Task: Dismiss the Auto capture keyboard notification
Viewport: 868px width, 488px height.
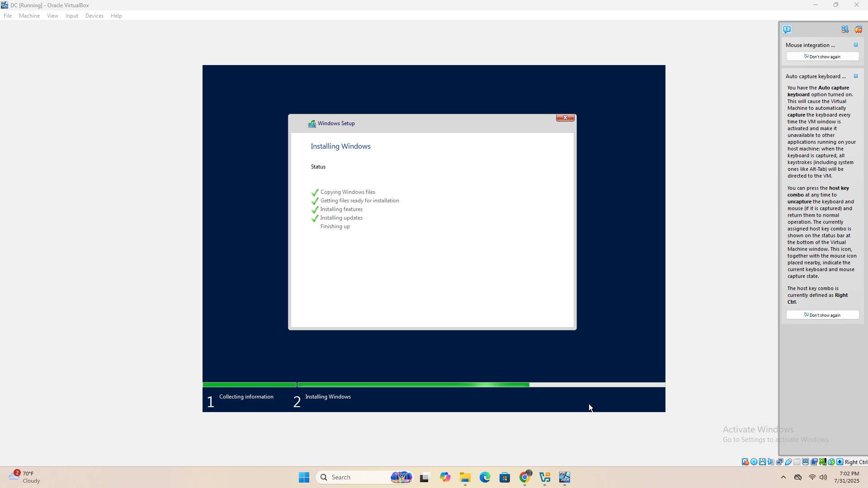Action: click(855, 76)
